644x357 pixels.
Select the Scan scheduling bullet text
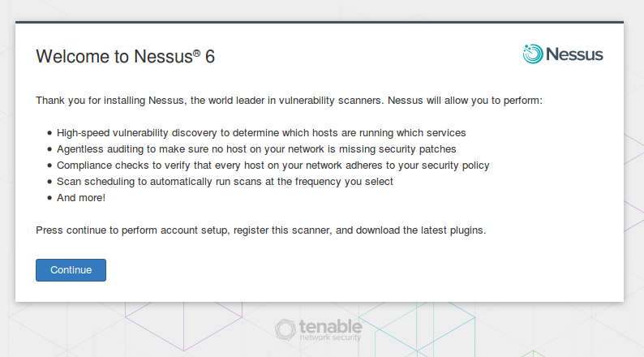point(225,182)
